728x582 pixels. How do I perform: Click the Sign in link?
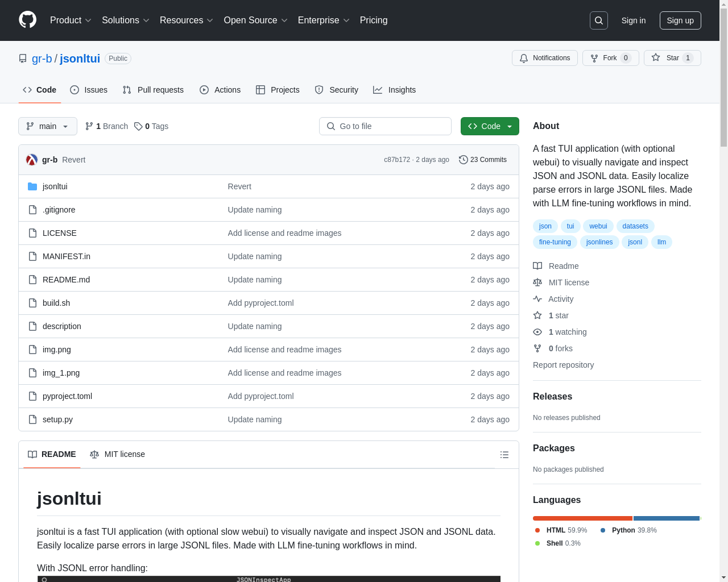634,20
